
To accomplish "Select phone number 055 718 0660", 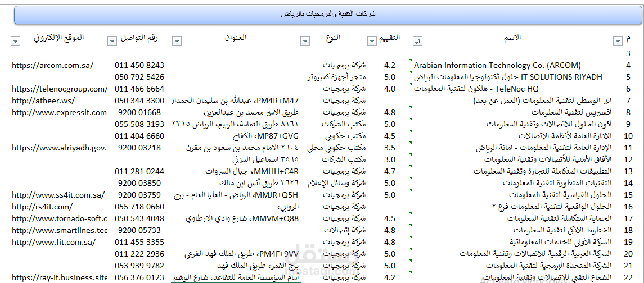I will 139,207.
